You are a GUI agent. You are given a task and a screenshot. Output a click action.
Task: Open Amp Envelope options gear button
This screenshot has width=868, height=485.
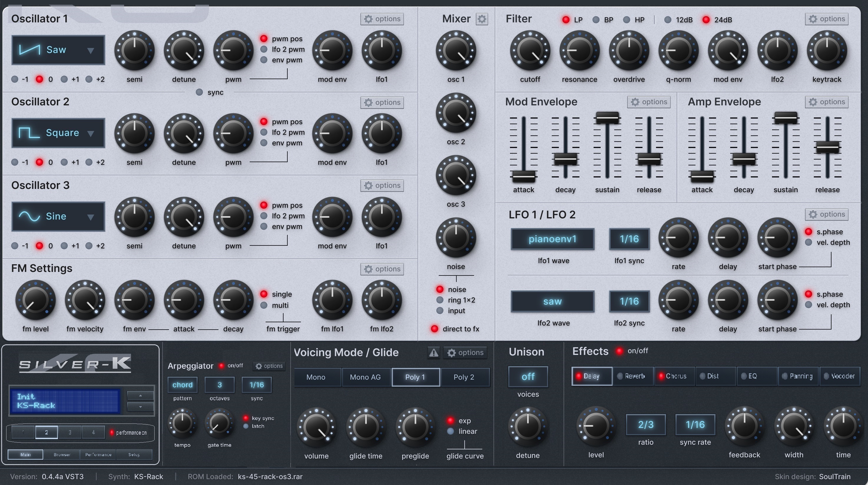click(826, 102)
